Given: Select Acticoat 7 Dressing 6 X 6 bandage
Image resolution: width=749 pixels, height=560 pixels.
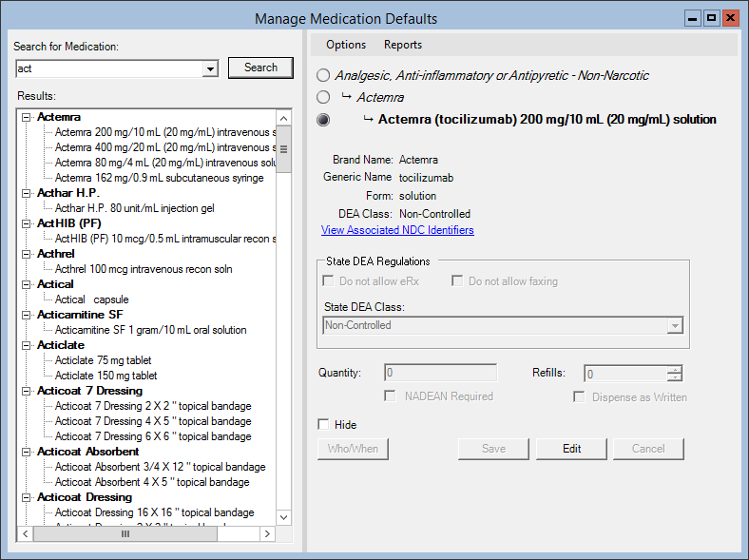Looking at the screenshot, I should (153, 436).
